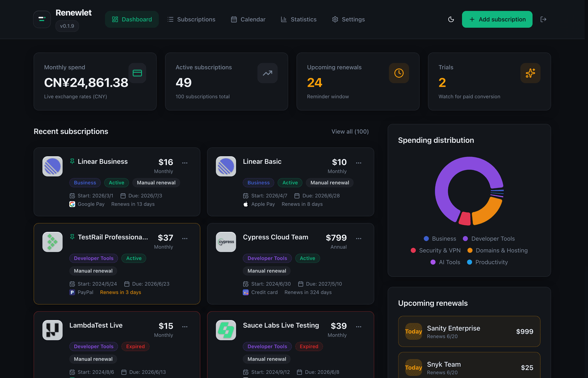Open the Cypress Cloud Team more options menu
This screenshot has height=378, width=588.
359,238
